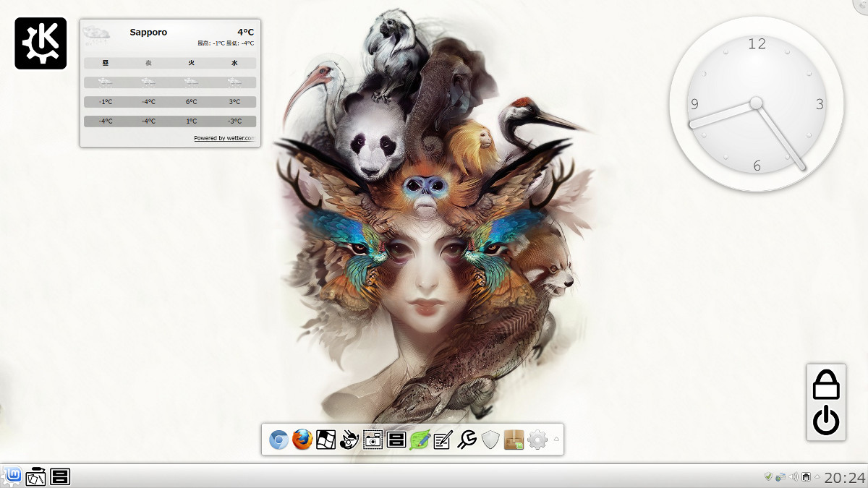Open the gear system settings icon
The height and width of the screenshot is (488, 868).
(x=537, y=440)
